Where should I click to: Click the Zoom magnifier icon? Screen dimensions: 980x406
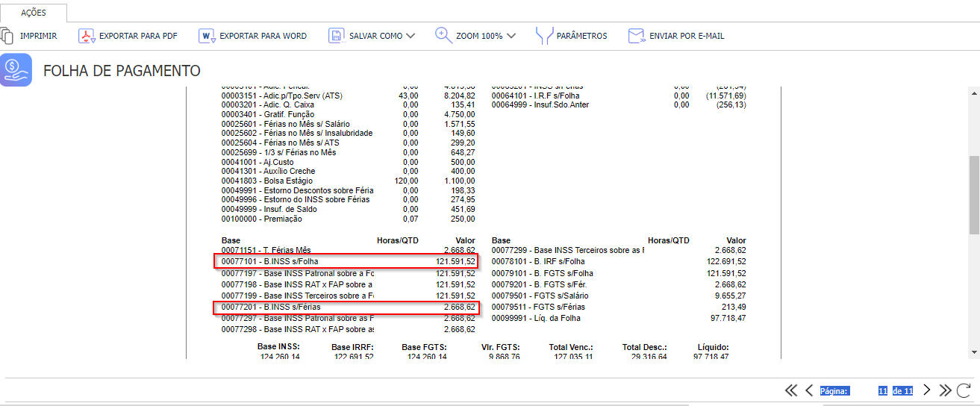pyautogui.click(x=443, y=36)
